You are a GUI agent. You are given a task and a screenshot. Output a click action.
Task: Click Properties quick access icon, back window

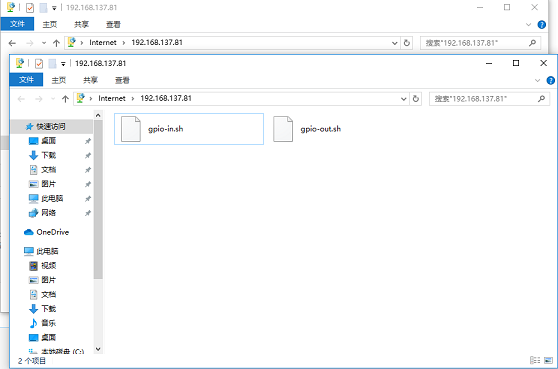point(30,7)
